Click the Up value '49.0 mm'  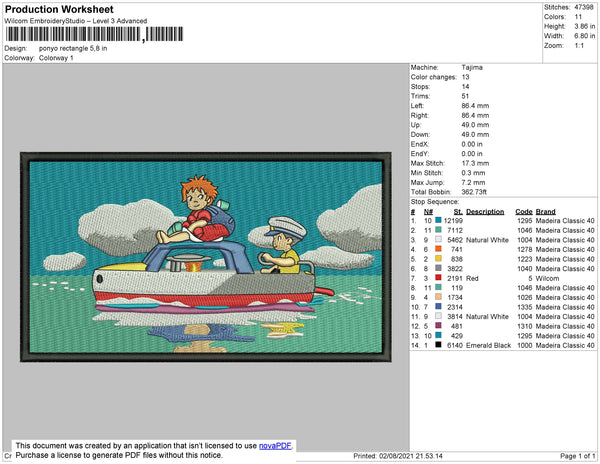pos(475,125)
